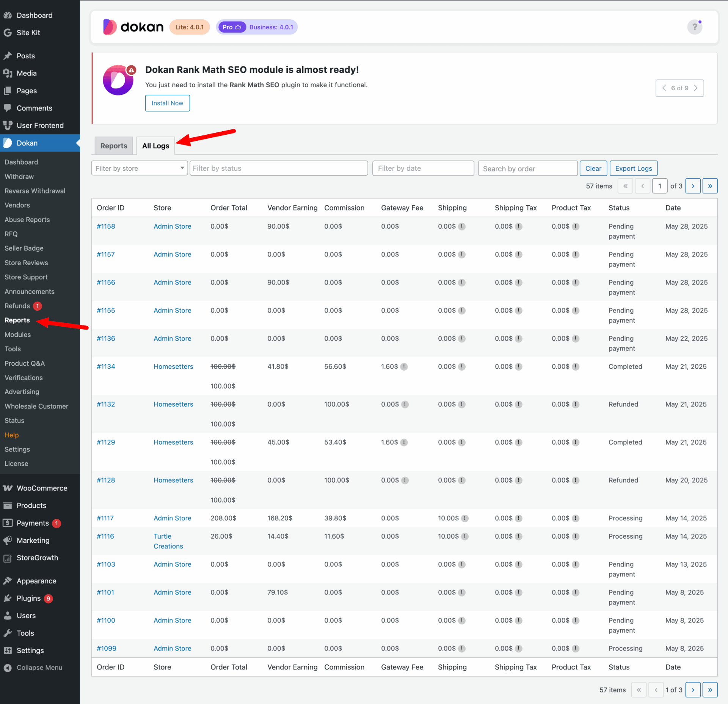Click the StoreGrowth chart icon
The width and height of the screenshot is (728, 704).
[8, 558]
